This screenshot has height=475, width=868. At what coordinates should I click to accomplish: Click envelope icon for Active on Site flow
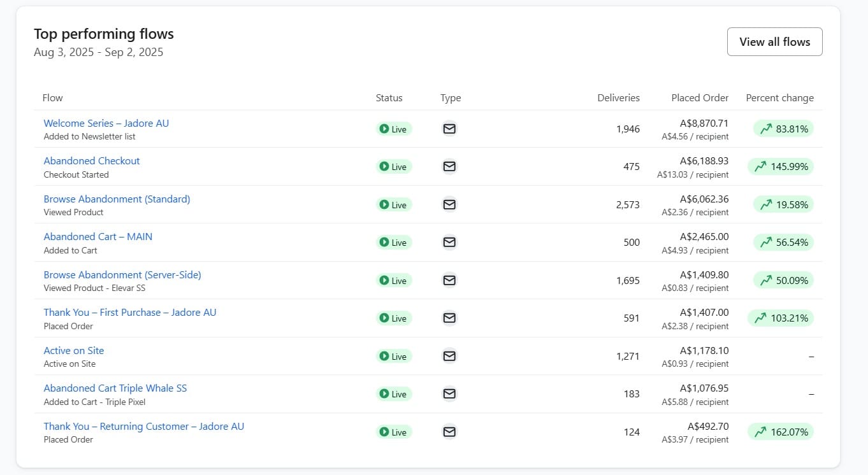coord(449,356)
